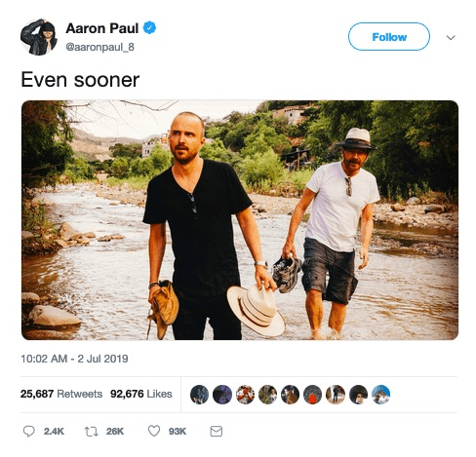476x457 pixels.
Task: Click the liker avatar with the red shirt
Action: (x=312, y=395)
